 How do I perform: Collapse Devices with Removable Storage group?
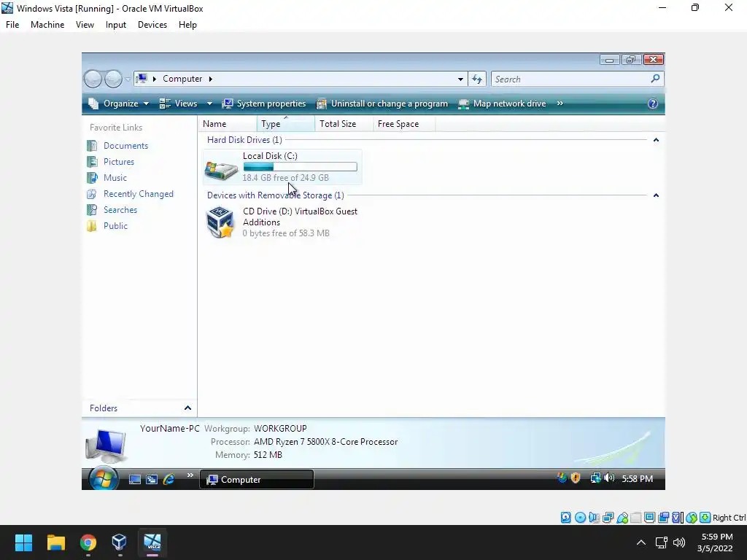point(656,195)
